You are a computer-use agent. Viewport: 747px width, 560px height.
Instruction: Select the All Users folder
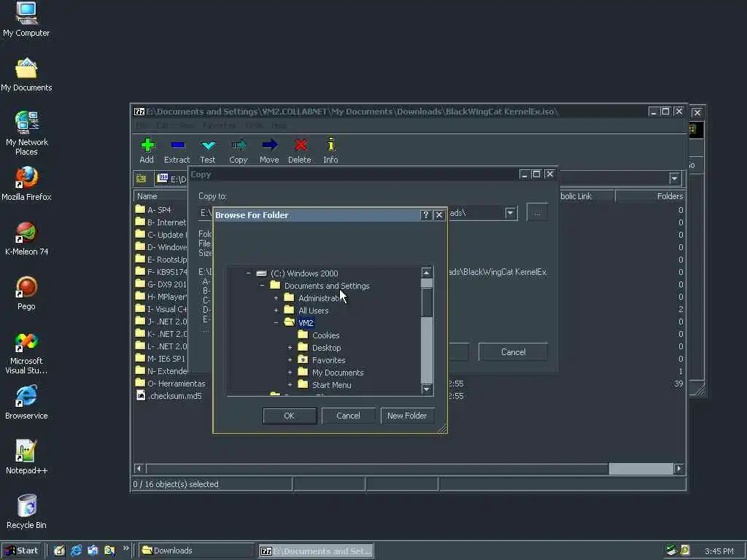click(x=313, y=311)
